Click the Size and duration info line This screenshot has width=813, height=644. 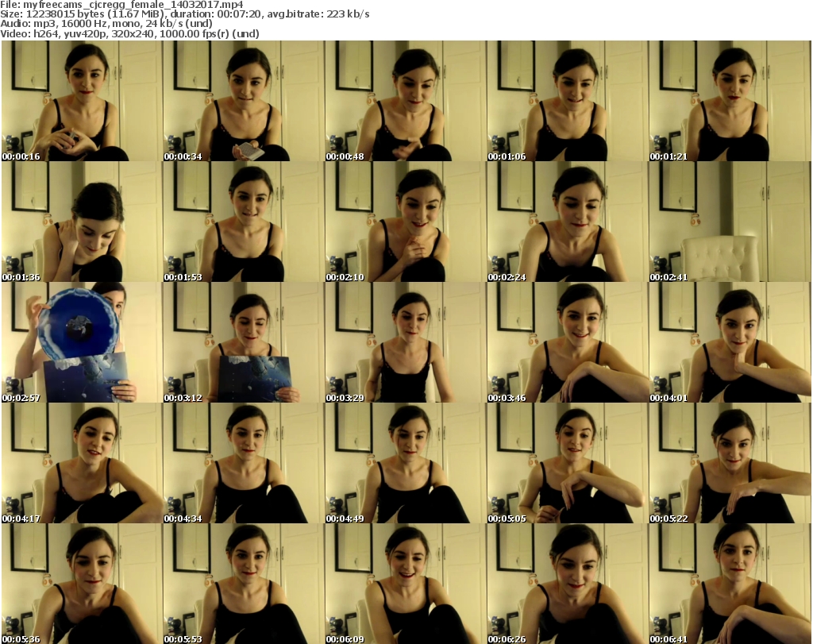point(184,14)
